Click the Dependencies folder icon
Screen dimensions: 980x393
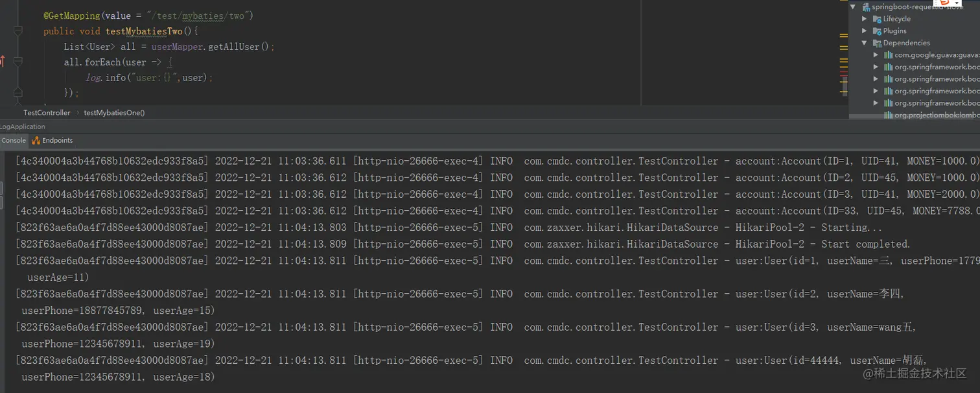(x=877, y=43)
